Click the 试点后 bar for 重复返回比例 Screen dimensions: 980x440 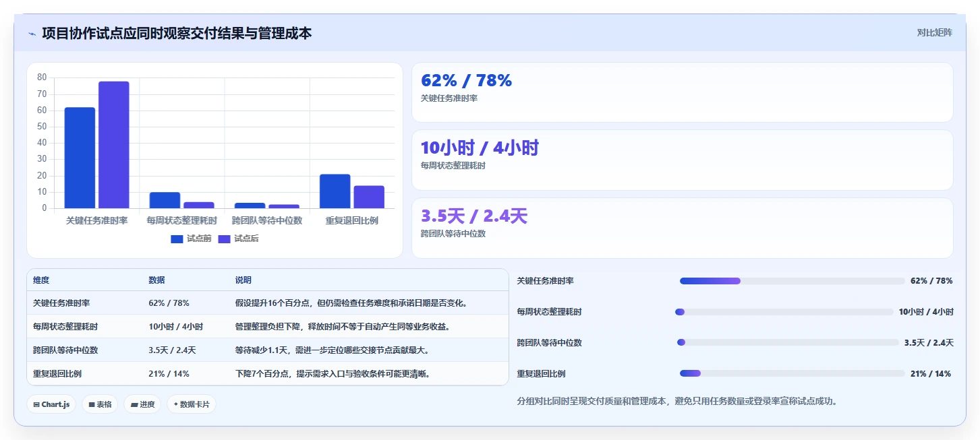pos(369,197)
